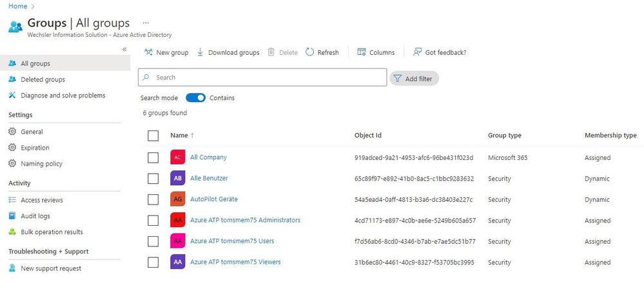Click the AG avatar for AutoPilot Geräte
Screen dimensions: 644x289
pos(177,199)
